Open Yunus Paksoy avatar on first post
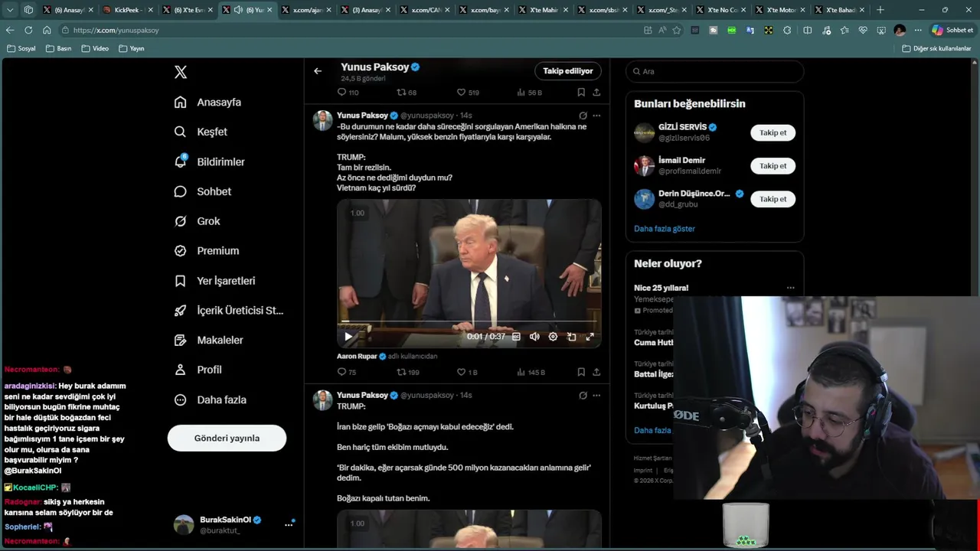The image size is (980, 551). click(x=323, y=120)
